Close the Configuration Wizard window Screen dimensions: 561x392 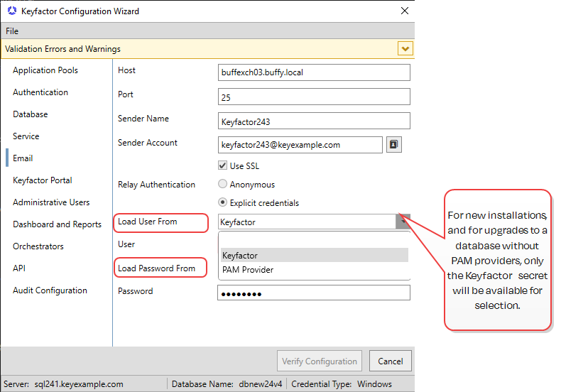point(404,11)
